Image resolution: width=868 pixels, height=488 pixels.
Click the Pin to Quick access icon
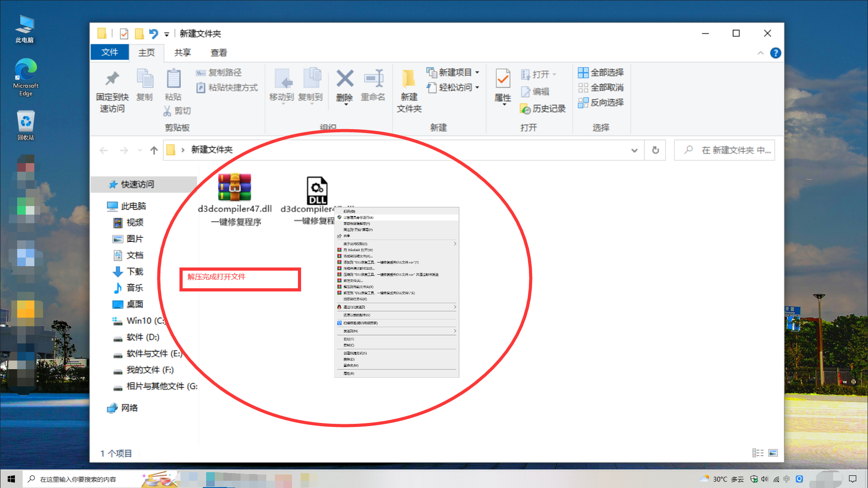[112, 79]
